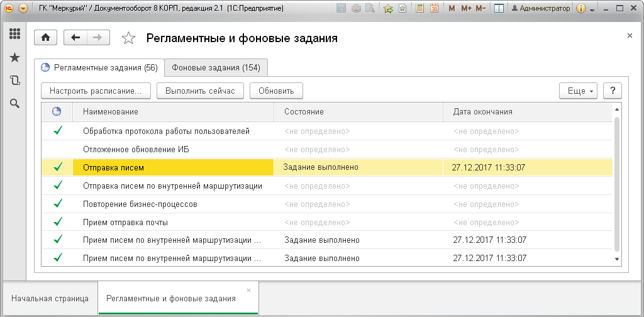This screenshot has width=644, height=317.
Task: Click the M- memory subtract button
Action: [480, 8]
